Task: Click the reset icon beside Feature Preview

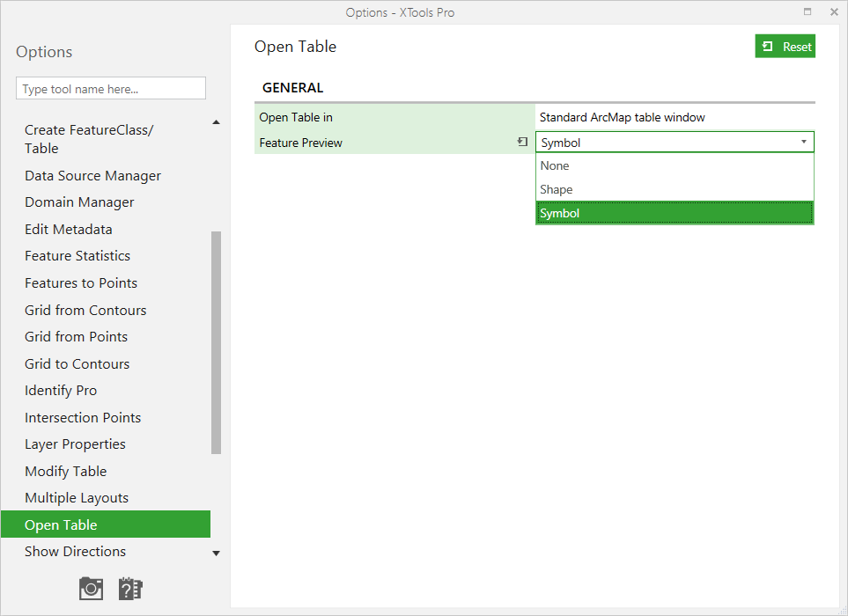Action: click(x=522, y=142)
